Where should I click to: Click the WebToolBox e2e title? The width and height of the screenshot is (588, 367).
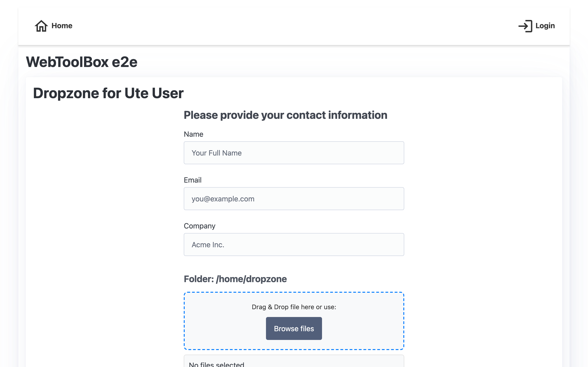(82, 62)
